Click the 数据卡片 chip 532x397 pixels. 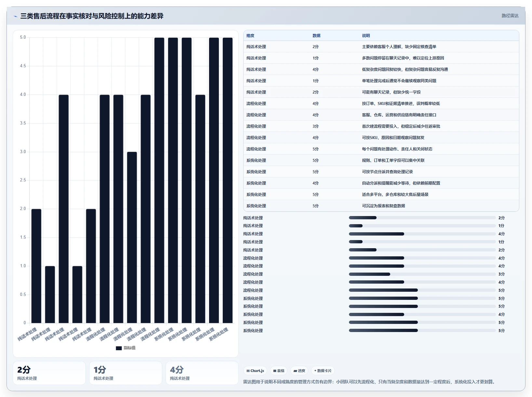tap(323, 371)
